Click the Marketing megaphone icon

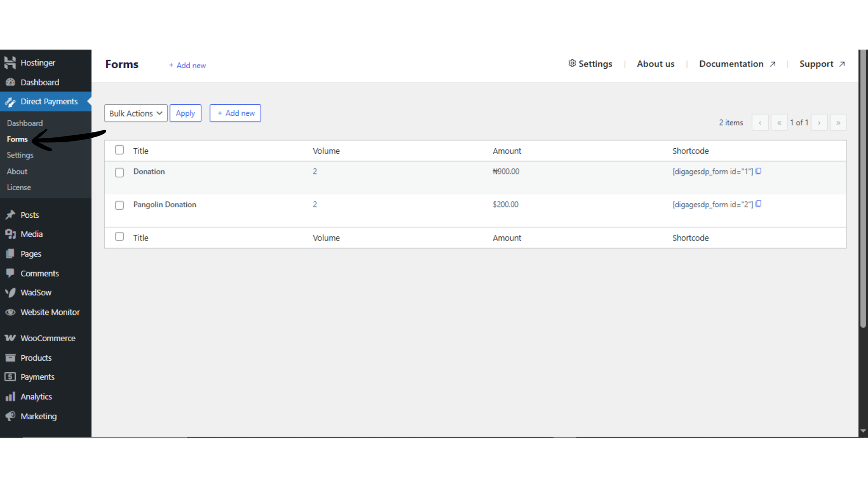[10, 416]
